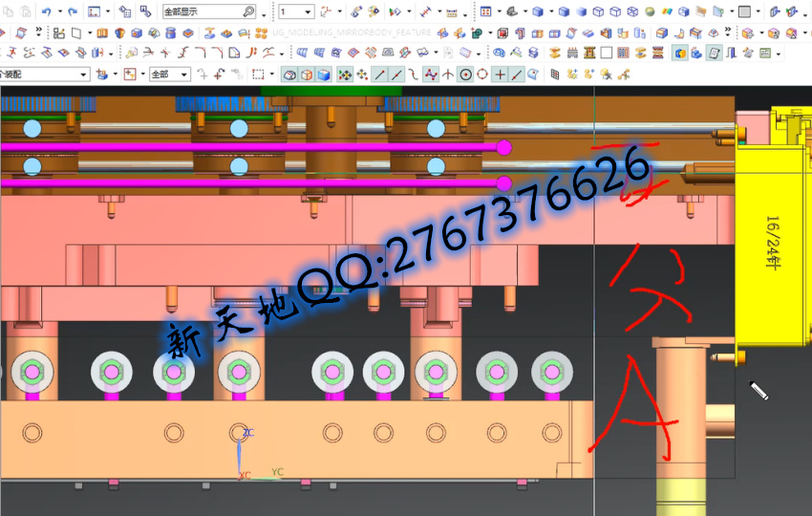Click the magnifier icon in 全部显示 box
Screen dimensions: 812x516
click(x=249, y=12)
